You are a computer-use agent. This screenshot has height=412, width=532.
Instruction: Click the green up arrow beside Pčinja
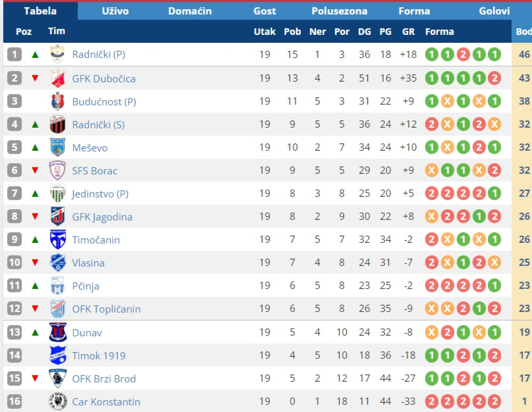click(x=35, y=286)
